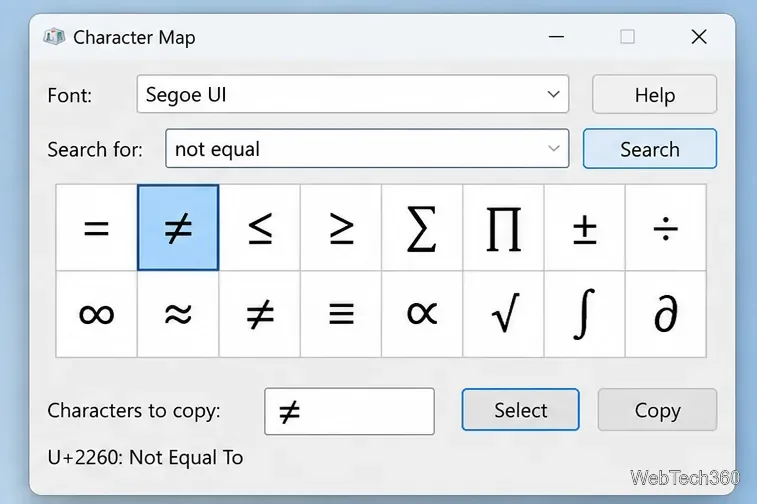Focus the Characters to copy field
The height and width of the screenshot is (504, 757).
click(350, 411)
